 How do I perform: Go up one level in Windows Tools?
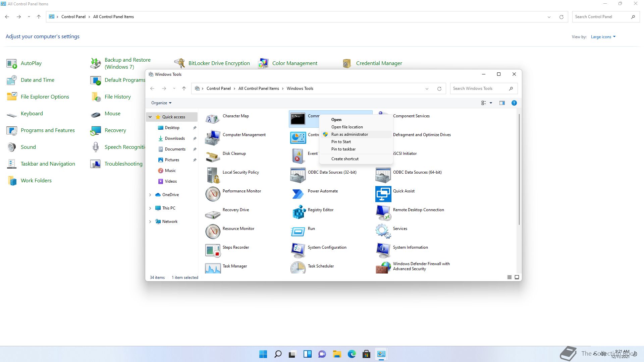[x=184, y=88]
